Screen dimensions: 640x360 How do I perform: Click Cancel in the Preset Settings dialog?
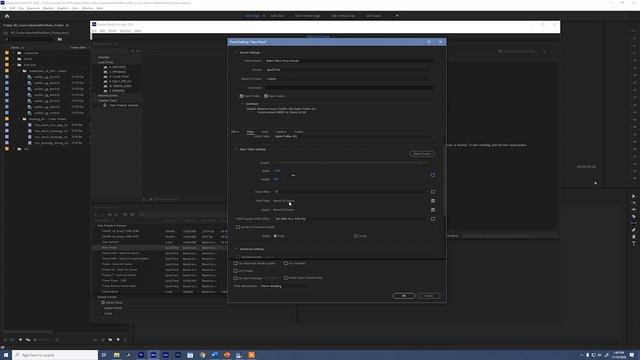[x=429, y=296]
